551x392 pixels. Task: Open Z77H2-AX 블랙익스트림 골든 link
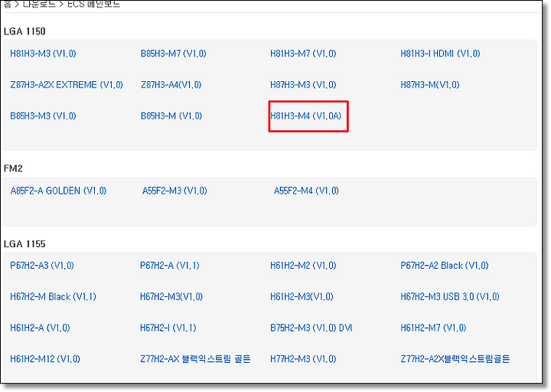(x=195, y=359)
